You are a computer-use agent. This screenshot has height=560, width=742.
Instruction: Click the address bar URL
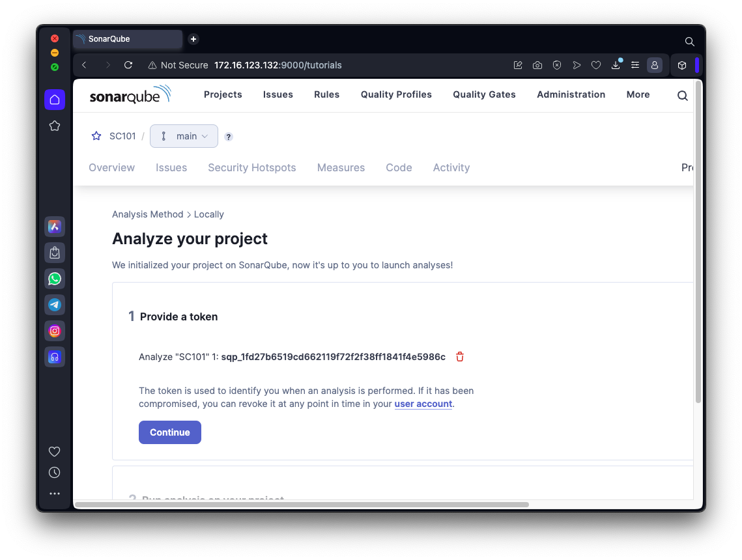[x=278, y=65]
